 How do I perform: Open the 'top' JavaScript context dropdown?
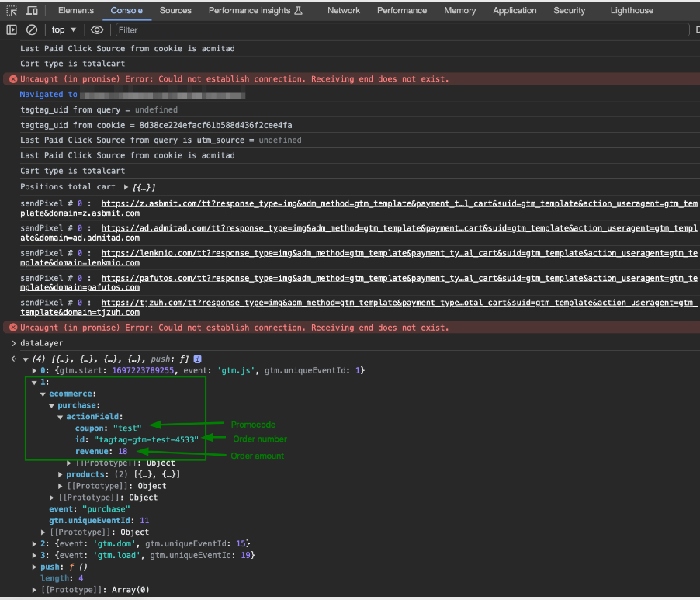tap(64, 29)
